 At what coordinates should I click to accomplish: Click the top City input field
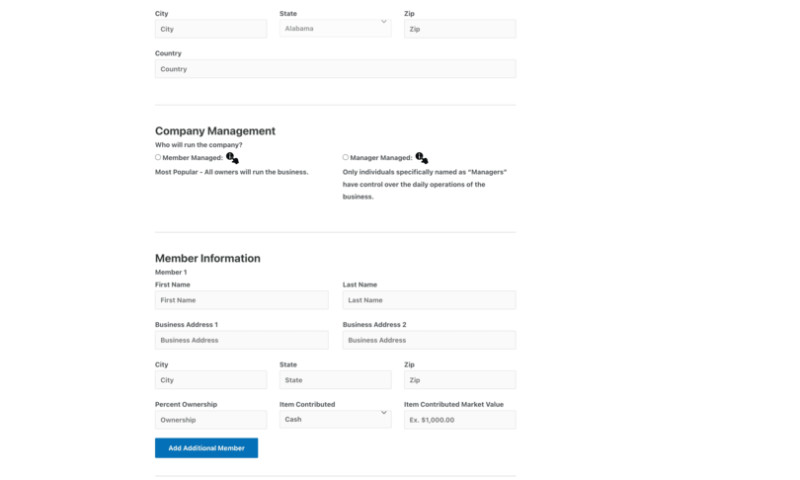click(211, 29)
